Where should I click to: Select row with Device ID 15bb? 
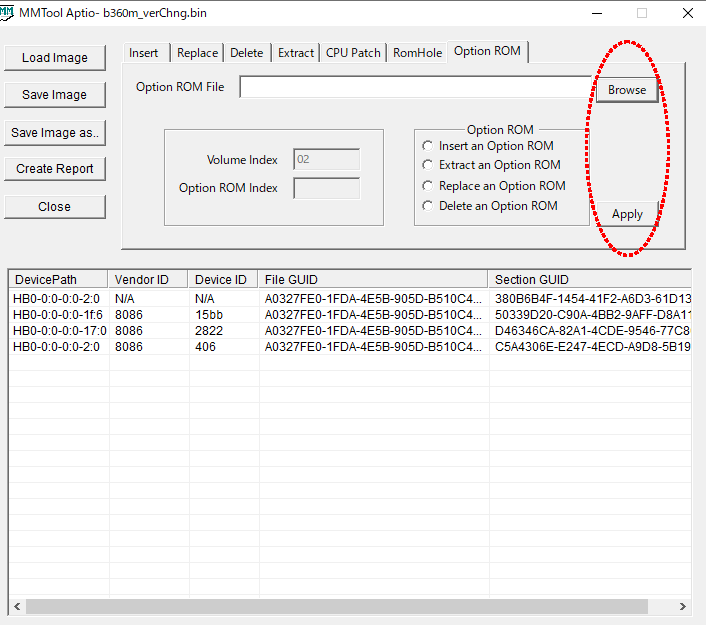coord(210,314)
